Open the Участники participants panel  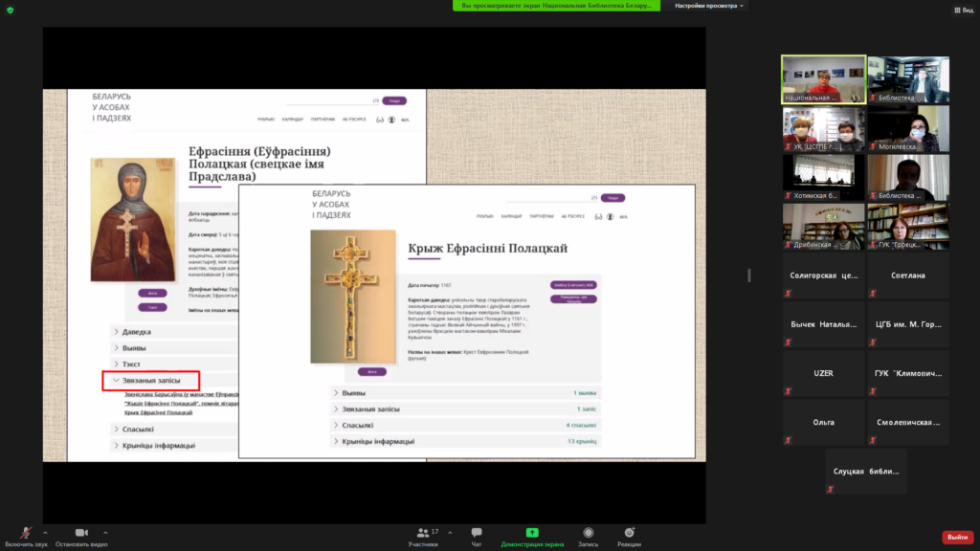(423, 537)
